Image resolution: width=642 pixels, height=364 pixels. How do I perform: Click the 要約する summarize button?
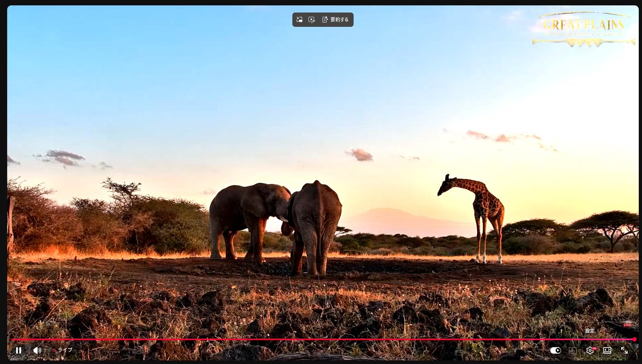click(x=335, y=20)
